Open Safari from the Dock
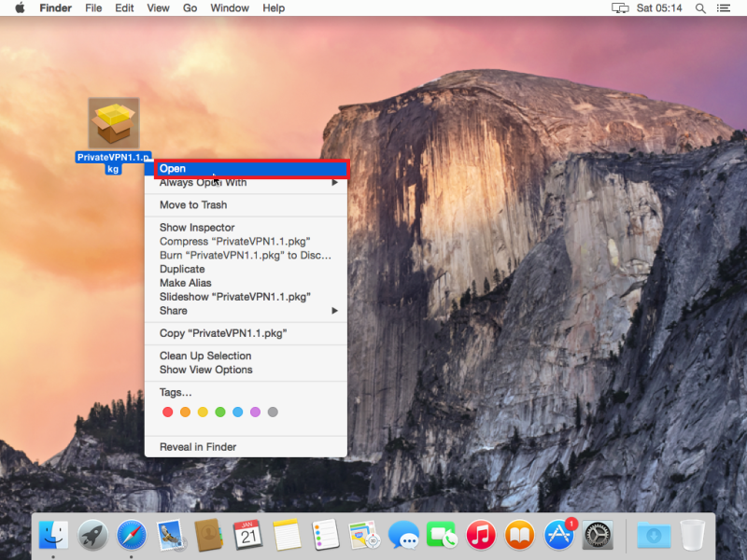This screenshot has height=560, width=747. click(132, 535)
